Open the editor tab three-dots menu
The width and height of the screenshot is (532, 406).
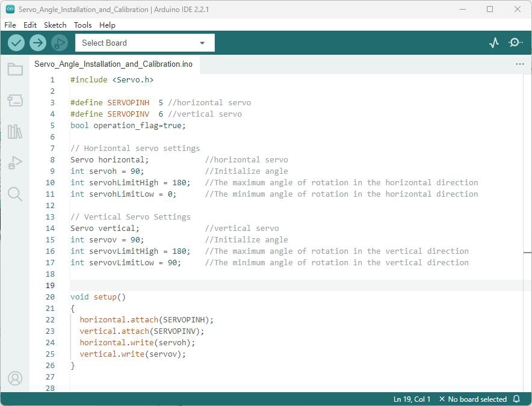pos(520,64)
